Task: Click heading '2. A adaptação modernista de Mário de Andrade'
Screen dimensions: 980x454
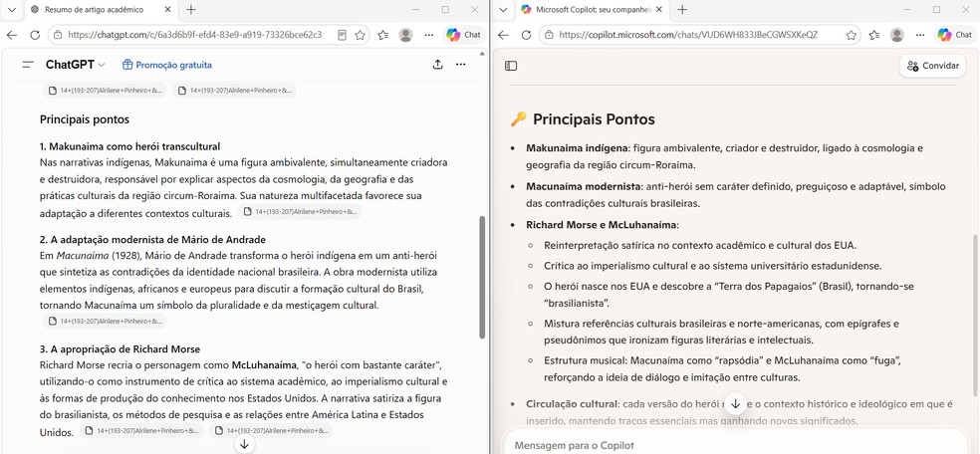Action: pyautogui.click(x=152, y=240)
